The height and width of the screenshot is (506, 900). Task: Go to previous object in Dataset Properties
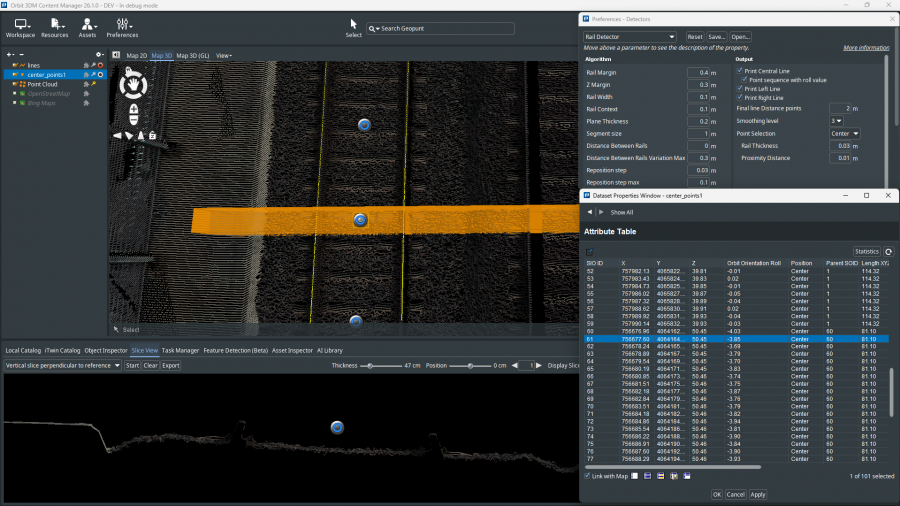[589, 212]
